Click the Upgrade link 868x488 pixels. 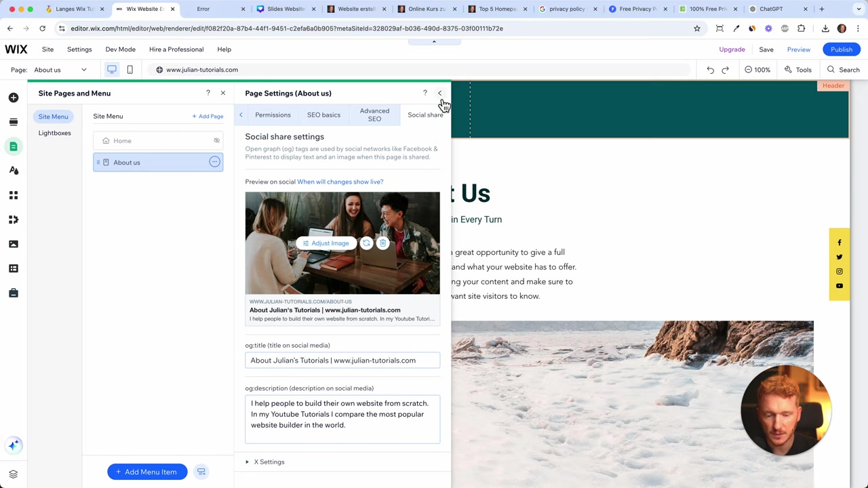coord(732,49)
